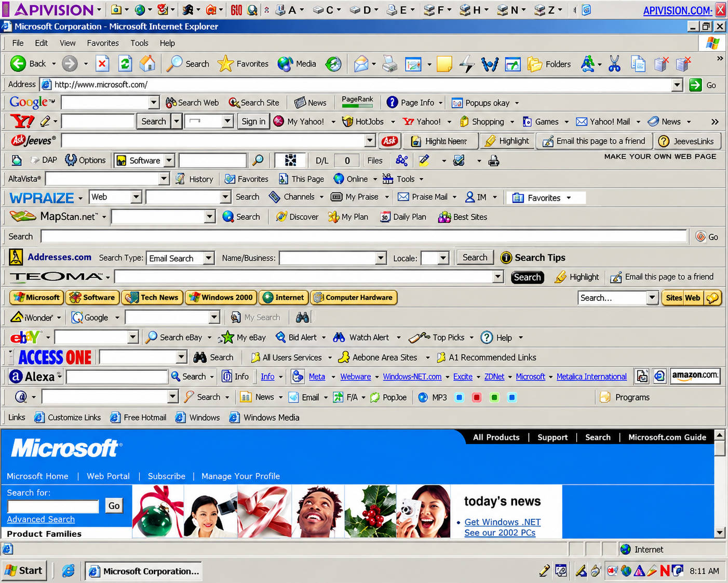728x583 pixels.
Task: Click the Cut scissors icon
Action: [x=614, y=64]
